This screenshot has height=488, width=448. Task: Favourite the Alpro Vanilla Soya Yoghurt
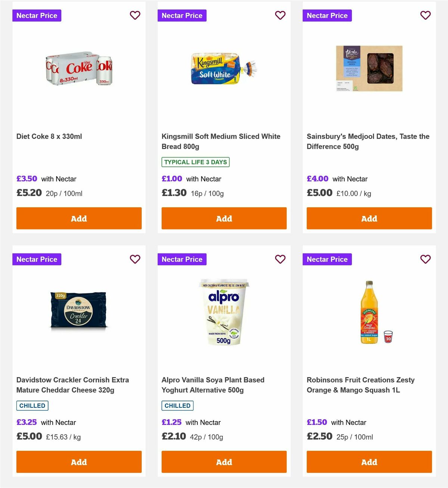[x=280, y=259]
